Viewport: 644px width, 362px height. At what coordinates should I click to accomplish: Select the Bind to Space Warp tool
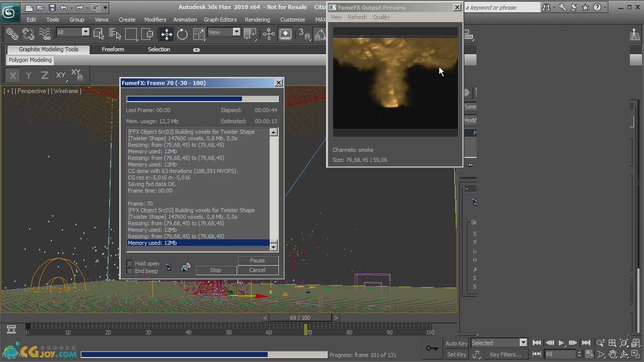click(45, 34)
